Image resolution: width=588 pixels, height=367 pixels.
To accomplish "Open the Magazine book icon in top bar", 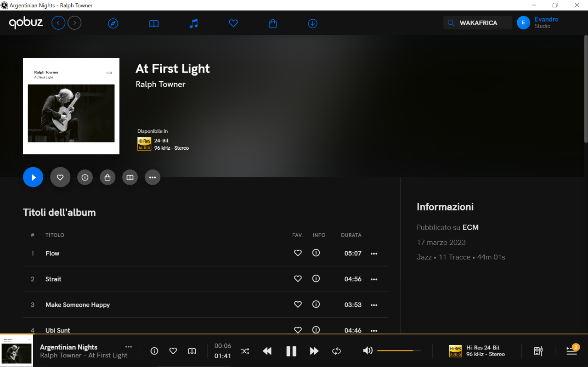I will [154, 23].
